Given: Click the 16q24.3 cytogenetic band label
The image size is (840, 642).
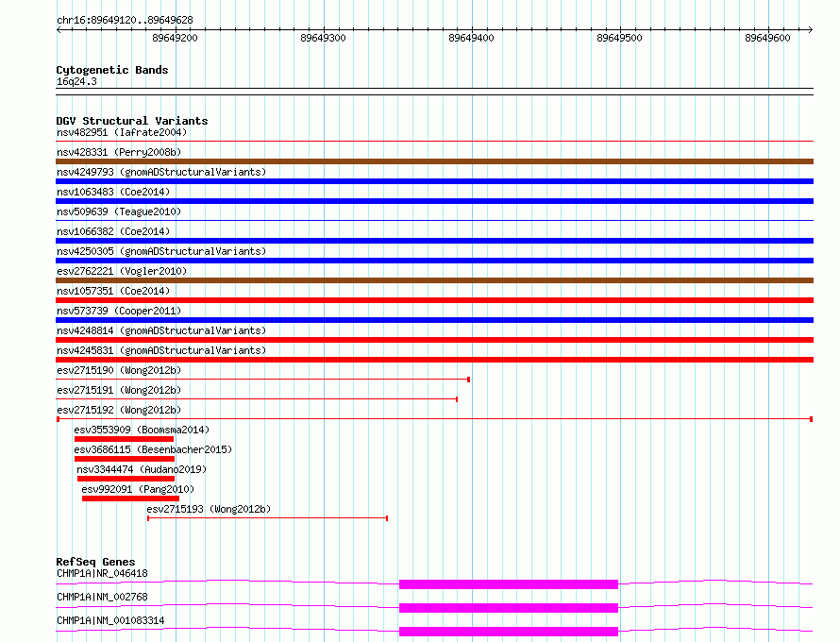Looking at the screenshot, I should click(76, 81).
